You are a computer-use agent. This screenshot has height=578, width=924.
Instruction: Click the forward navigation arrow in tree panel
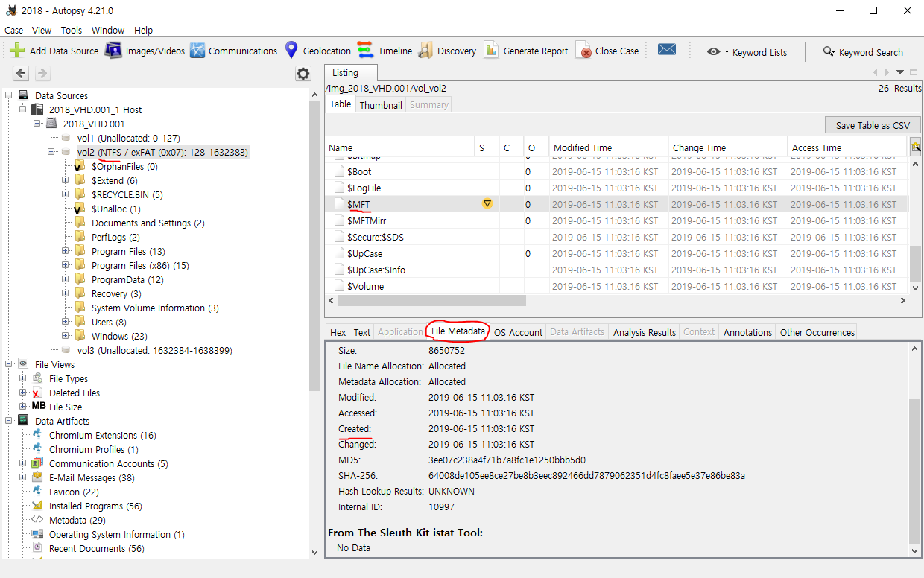(x=42, y=73)
